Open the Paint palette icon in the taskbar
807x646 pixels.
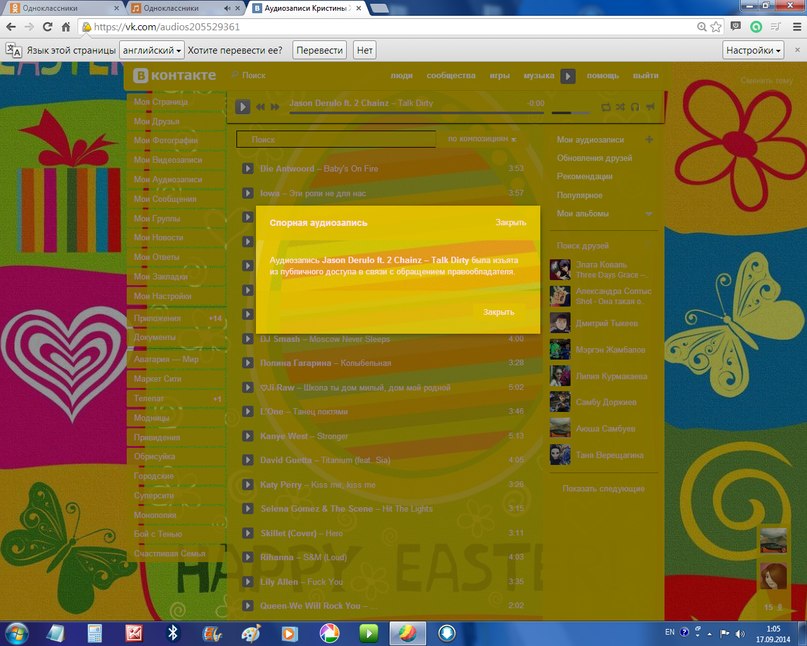[251, 633]
